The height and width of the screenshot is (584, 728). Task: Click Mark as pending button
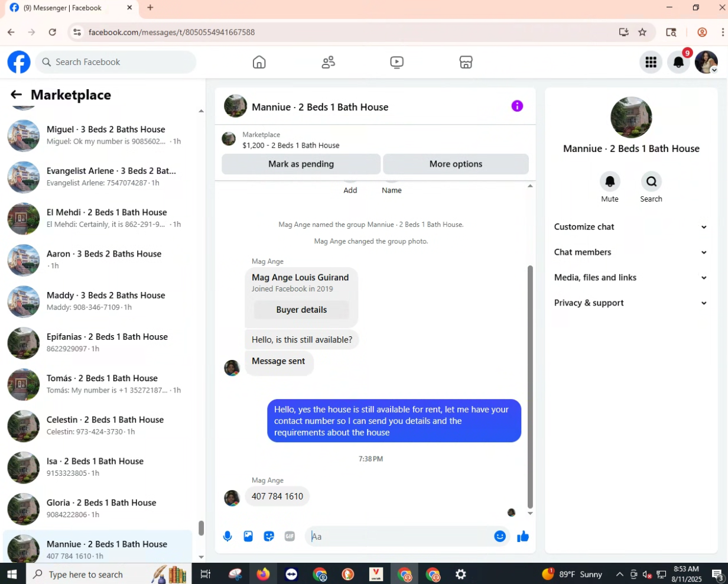tap(301, 164)
